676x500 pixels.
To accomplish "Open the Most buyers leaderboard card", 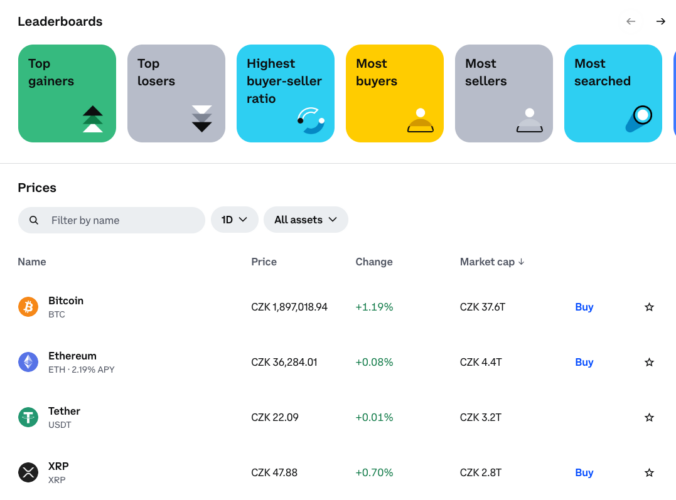I will pos(394,94).
